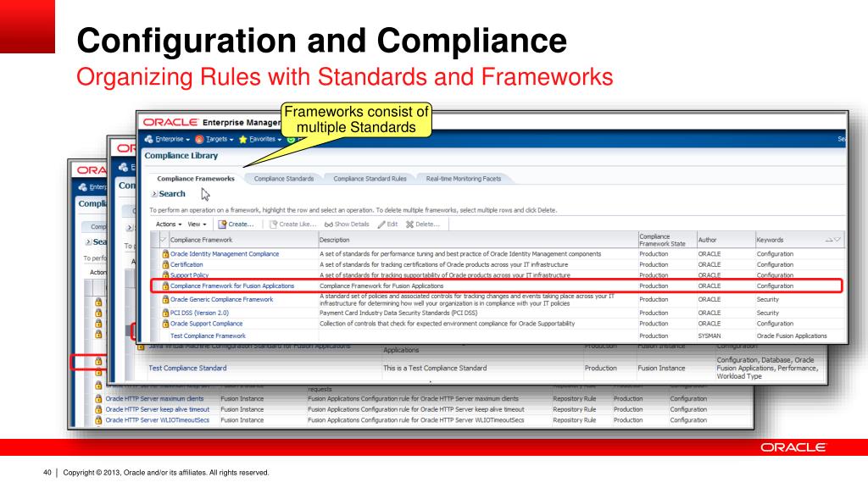Open the Certification framework link
The width and height of the screenshot is (868, 488).
click(x=186, y=264)
